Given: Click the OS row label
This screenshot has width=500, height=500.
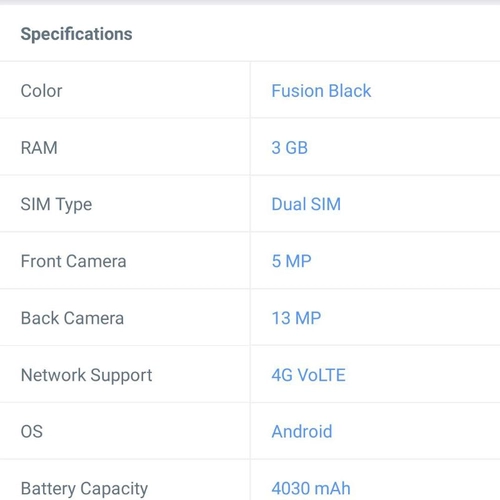Looking at the screenshot, I should click(x=32, y=431).
